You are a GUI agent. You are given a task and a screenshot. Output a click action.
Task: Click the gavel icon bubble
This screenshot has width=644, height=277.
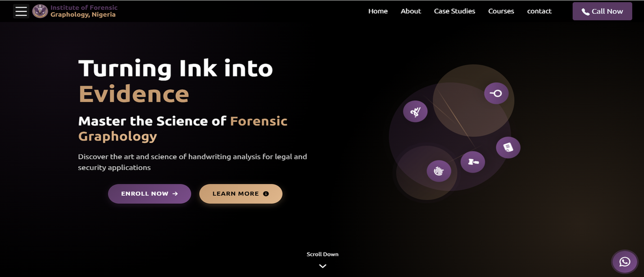coord(472,162)
